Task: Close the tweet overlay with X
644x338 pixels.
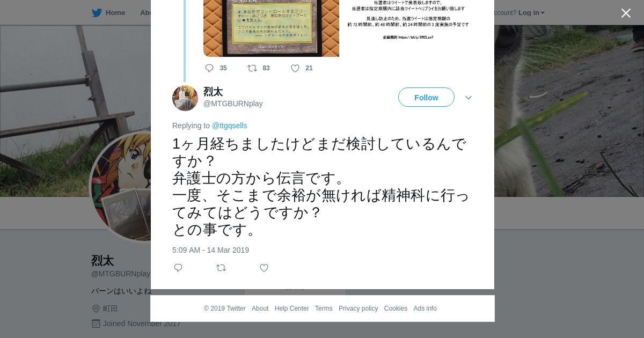Action: [x=626, y=13]
